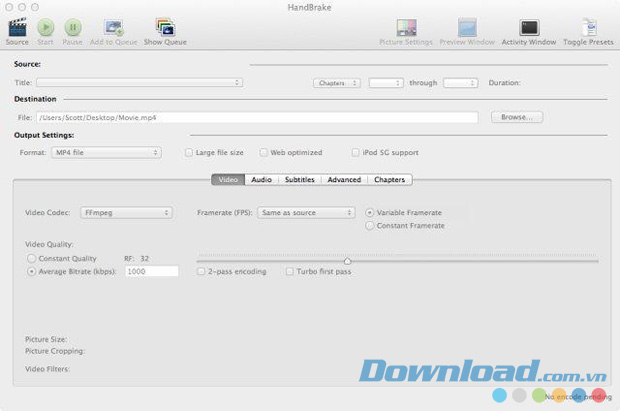Click the Source clapperboard icon

17,27
